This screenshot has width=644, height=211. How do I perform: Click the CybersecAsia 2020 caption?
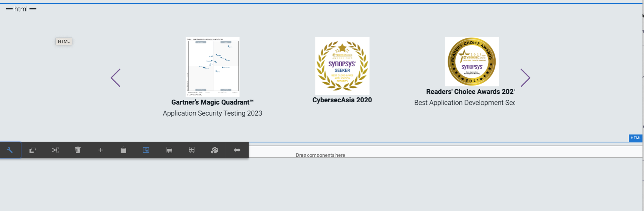point(342,100)
